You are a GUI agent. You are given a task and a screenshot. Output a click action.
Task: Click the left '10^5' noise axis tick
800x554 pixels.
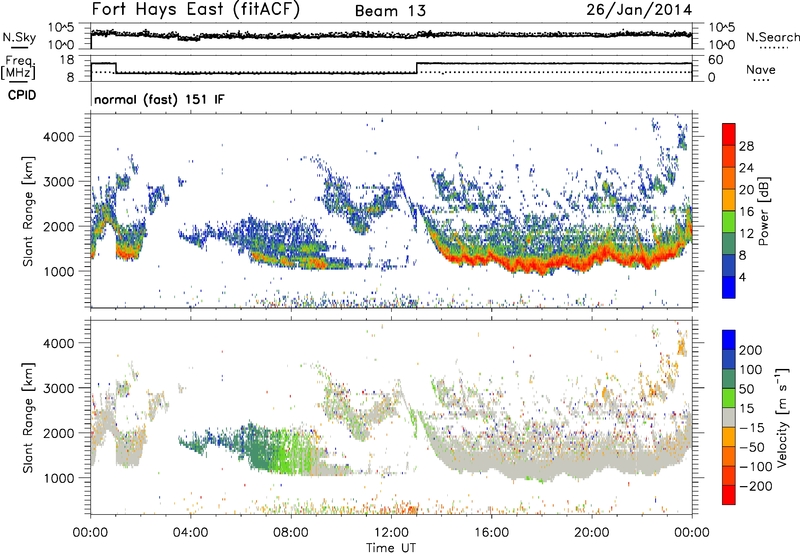[x=61, y=28]
